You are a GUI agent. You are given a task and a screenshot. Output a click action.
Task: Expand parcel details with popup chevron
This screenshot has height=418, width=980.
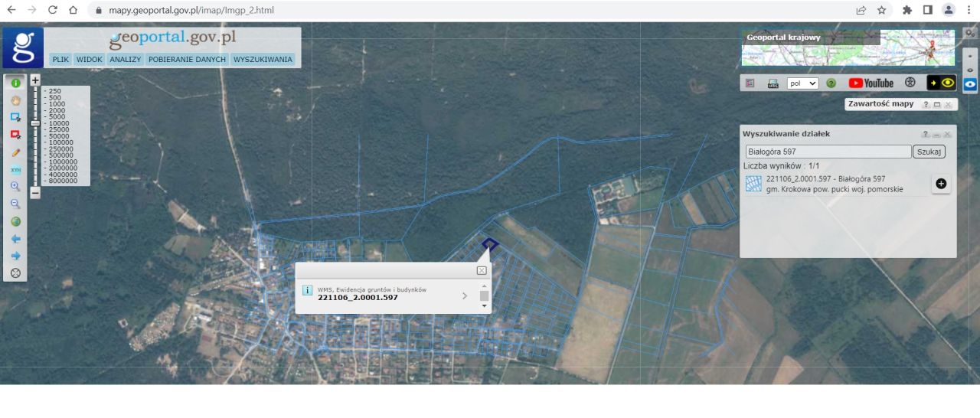pyautogui.click(x=465, y=296)
